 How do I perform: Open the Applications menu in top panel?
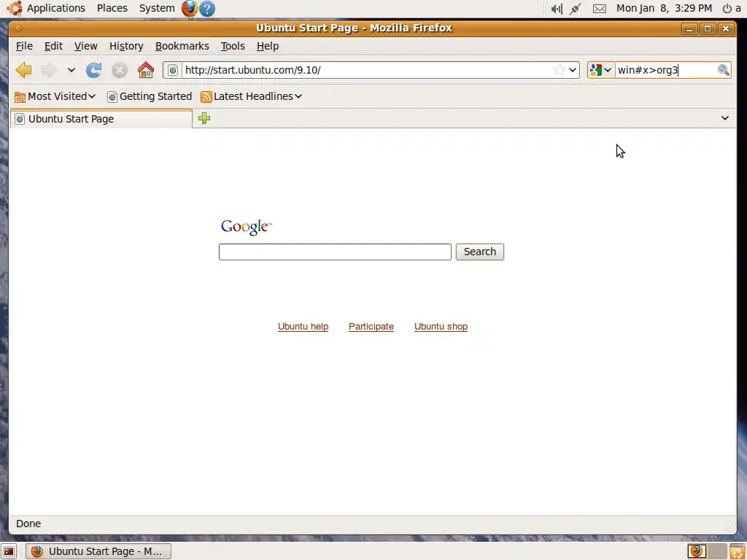[55, 8]
